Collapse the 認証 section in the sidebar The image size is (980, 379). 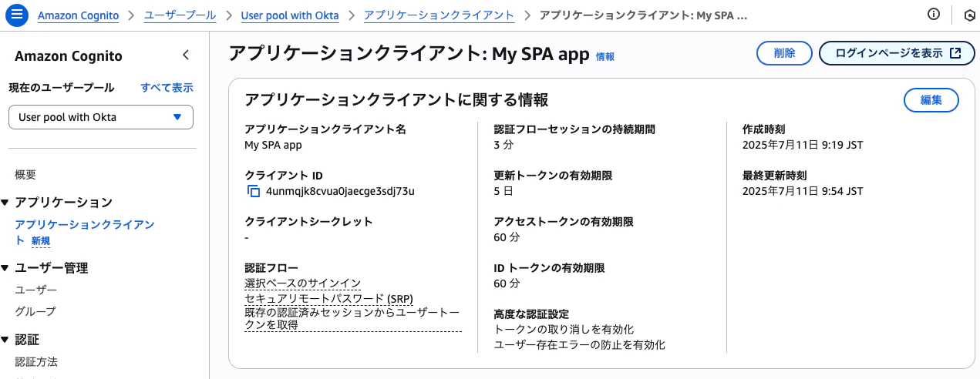(5, 340)
